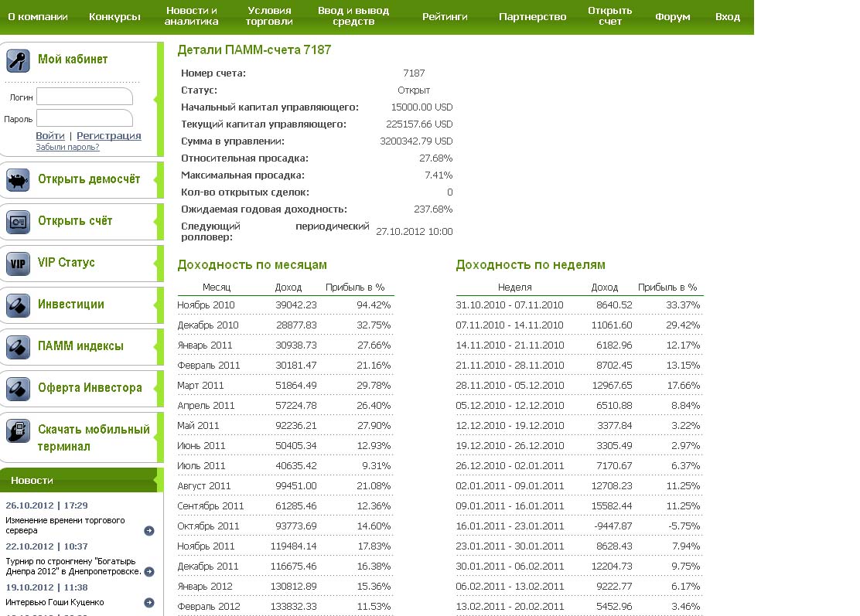This screenshot has width=860, height=616.
Task: Select Ввод и вывод средств in navigation
Action: 353,16
